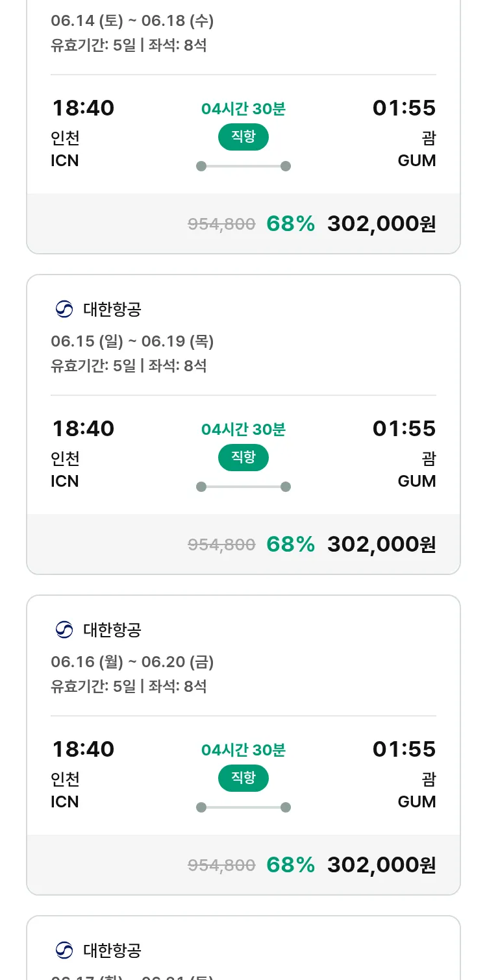Tap 직항 badge on 06.15 flight
Viewport: 487px width, 980px height.
tap(243, 458)
